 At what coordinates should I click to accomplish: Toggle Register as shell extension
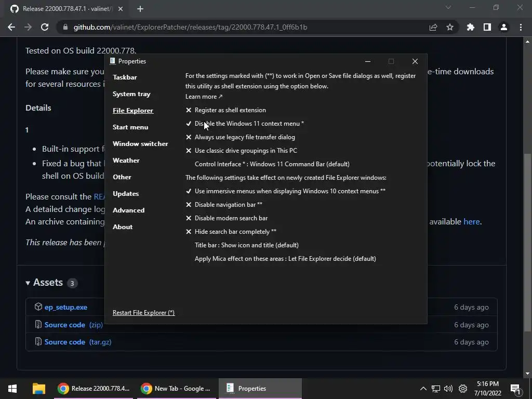(x=225, y=110)
